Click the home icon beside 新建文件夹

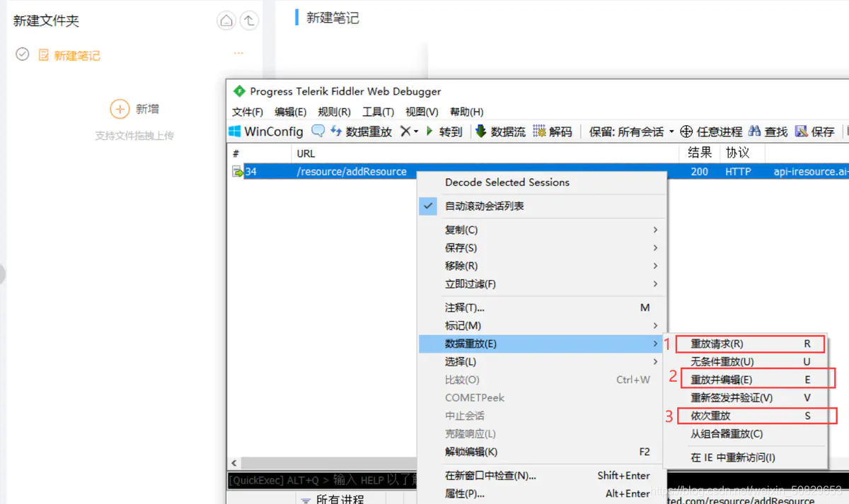(226, 20)
